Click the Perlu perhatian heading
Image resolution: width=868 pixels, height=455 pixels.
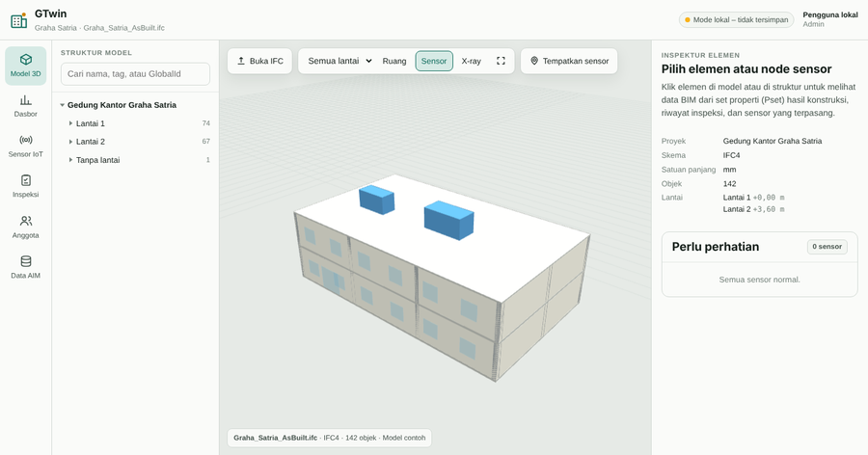pyautogui.click(x=716, y=247)
